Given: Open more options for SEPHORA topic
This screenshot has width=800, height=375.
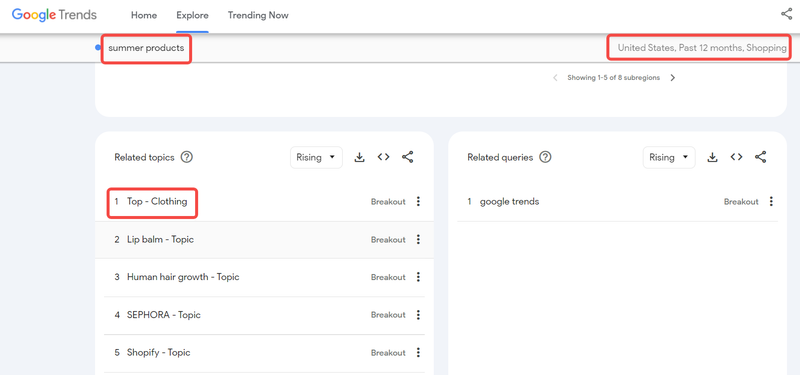Looking at the screenshot, I should [x=418, y=315].
